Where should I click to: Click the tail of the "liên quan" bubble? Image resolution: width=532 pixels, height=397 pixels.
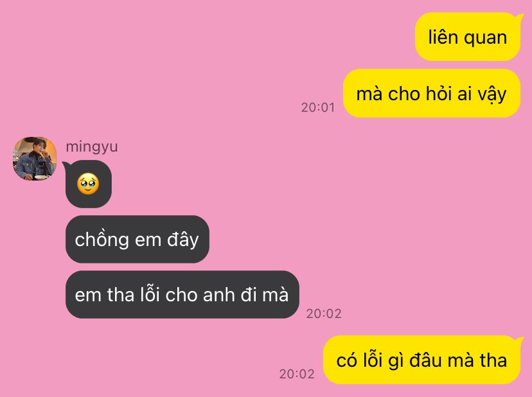coord(519,16)
